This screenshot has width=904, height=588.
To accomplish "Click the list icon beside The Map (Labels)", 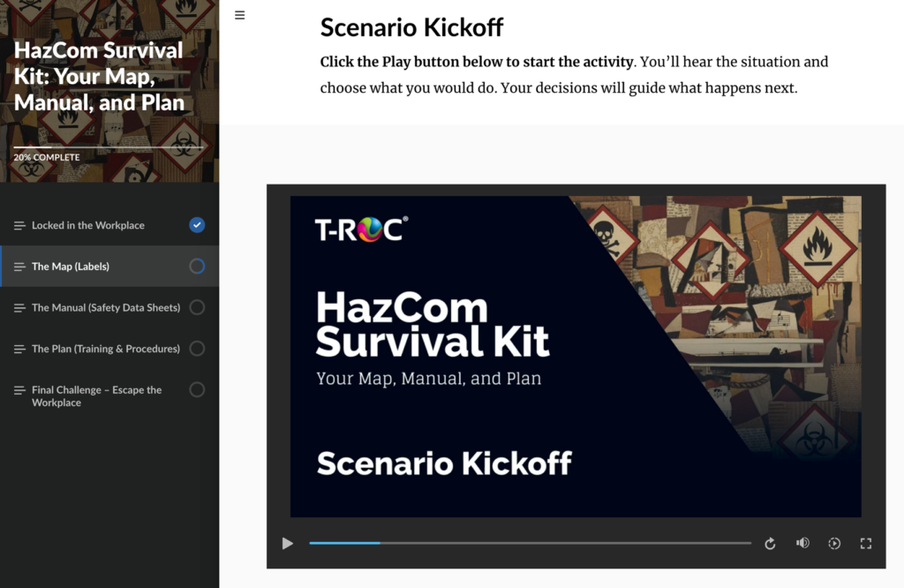I will 19,266.
